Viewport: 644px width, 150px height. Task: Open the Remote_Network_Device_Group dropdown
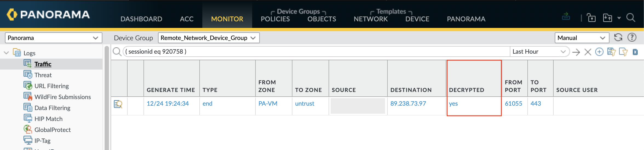pos(209,38)
